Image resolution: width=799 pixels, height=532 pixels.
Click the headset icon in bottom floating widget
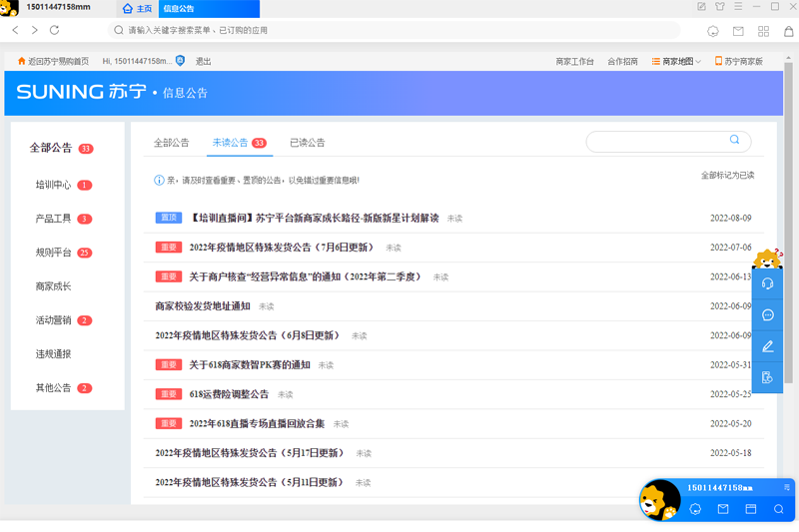point(695,509)
